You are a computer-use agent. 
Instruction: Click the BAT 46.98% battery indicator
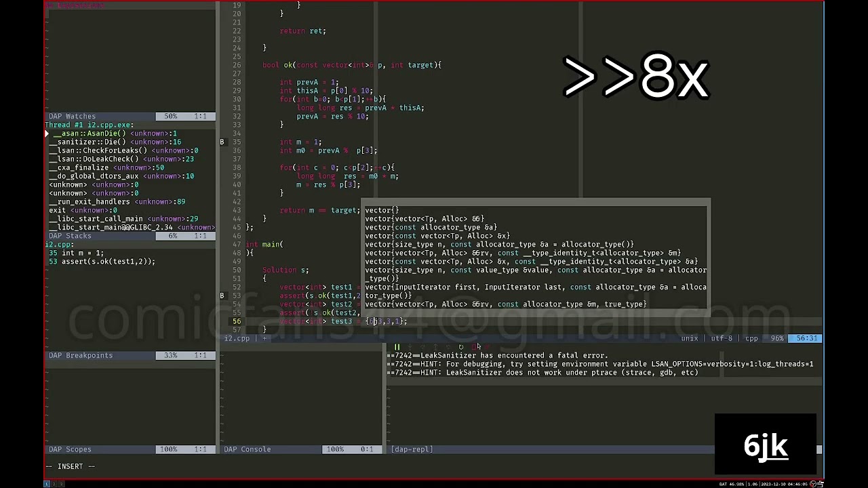733,484
